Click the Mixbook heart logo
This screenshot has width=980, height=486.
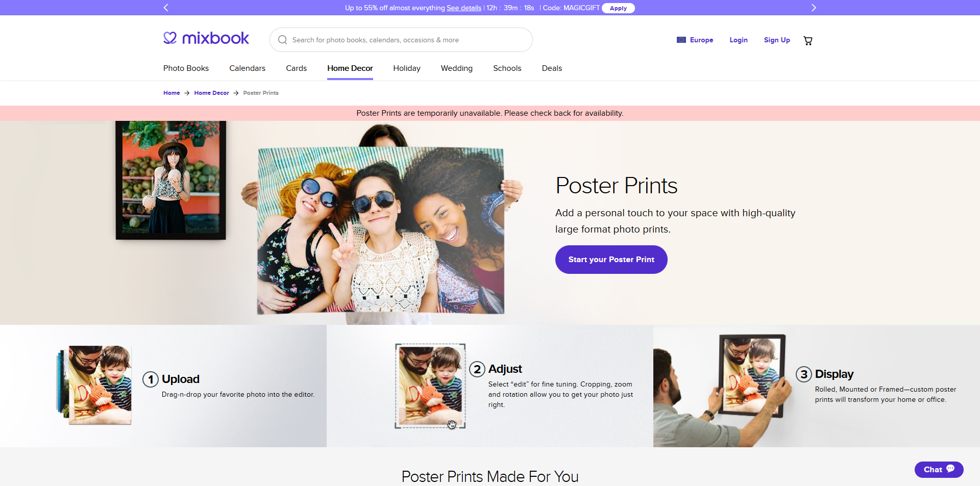pos(170,37)
